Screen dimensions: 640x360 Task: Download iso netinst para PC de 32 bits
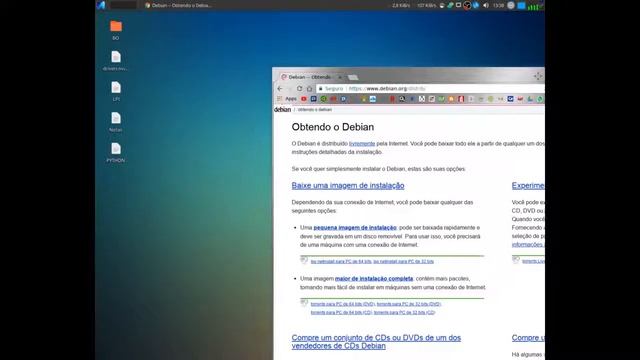click(403, 261)
